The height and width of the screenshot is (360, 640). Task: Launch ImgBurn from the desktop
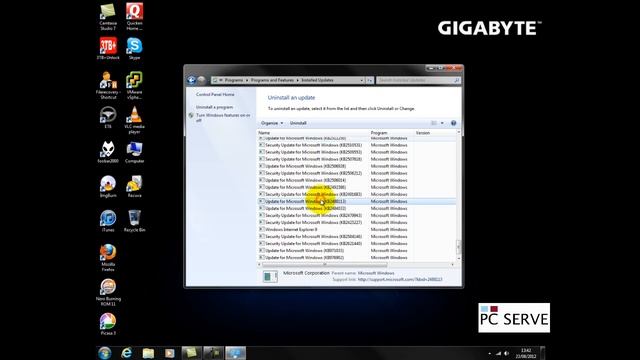click(108, 187)
